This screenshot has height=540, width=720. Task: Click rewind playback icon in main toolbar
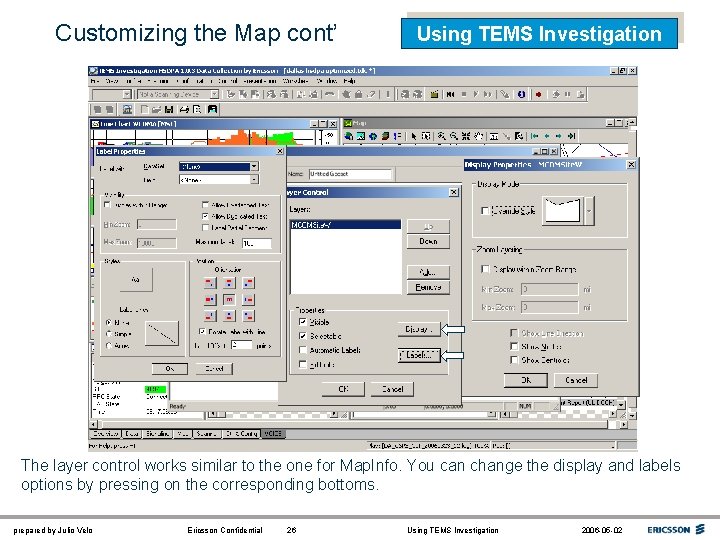click(450, 94)
